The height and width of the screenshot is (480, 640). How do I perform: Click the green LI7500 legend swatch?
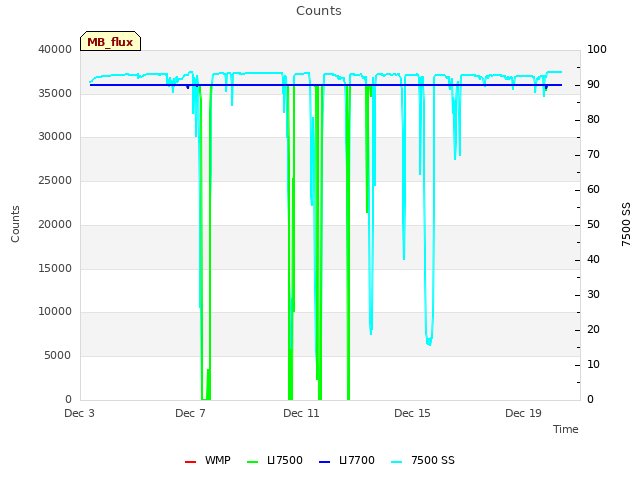tap(253, 462)
